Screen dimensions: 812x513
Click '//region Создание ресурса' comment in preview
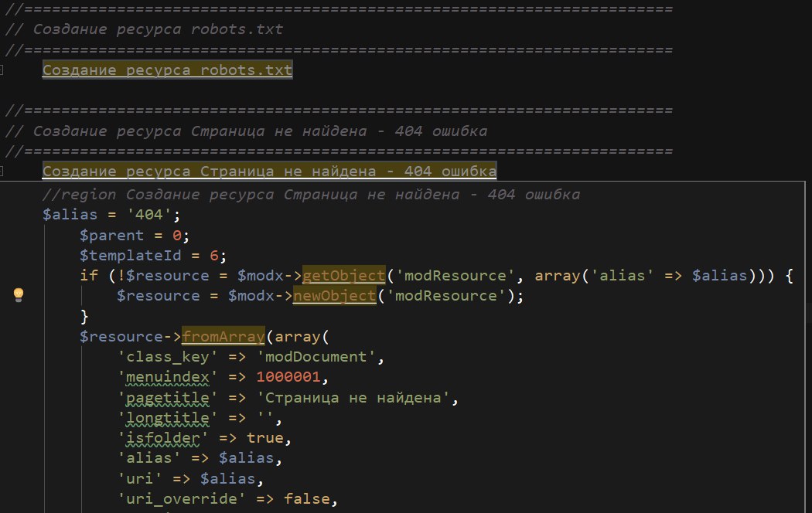coord(311,195)
